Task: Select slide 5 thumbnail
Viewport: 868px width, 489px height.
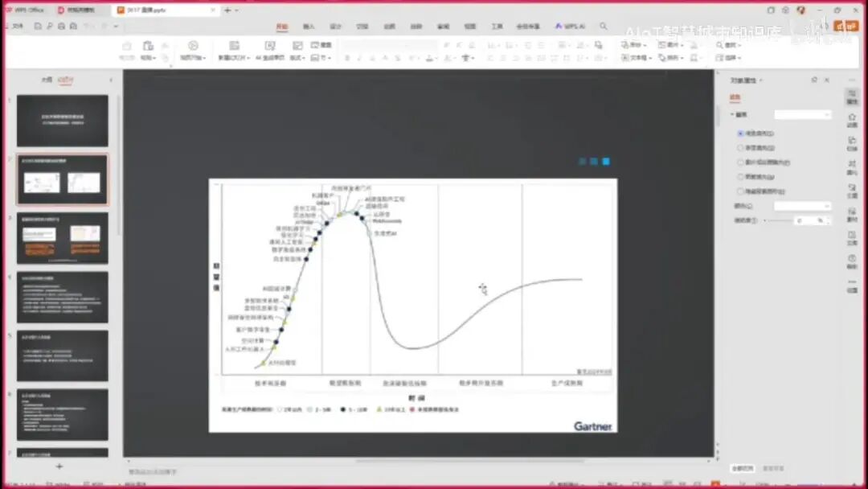Action: point(63,355)
